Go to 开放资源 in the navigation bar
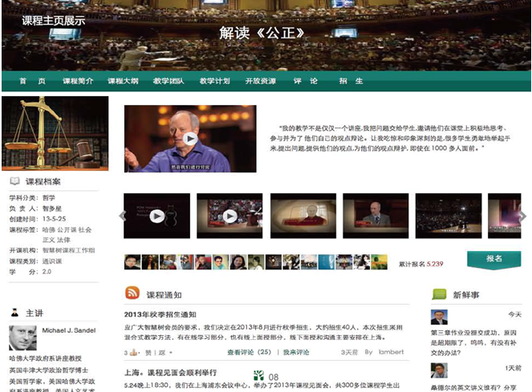This screenshot has width=532, height=392. 261,81
